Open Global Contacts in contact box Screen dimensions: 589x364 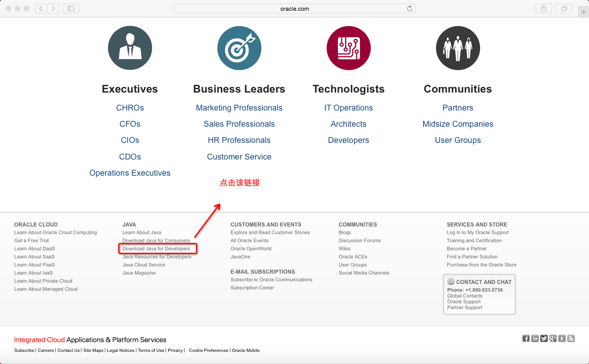click(x=465, y=296)
